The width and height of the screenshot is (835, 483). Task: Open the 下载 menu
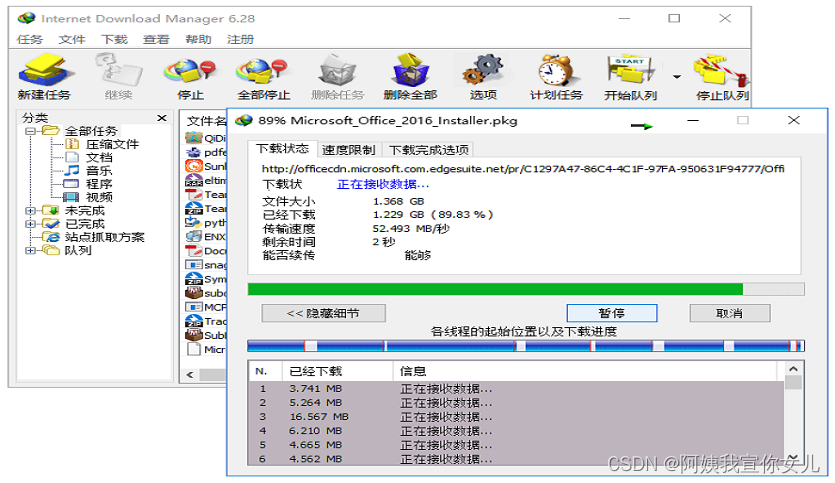(114, 39)
